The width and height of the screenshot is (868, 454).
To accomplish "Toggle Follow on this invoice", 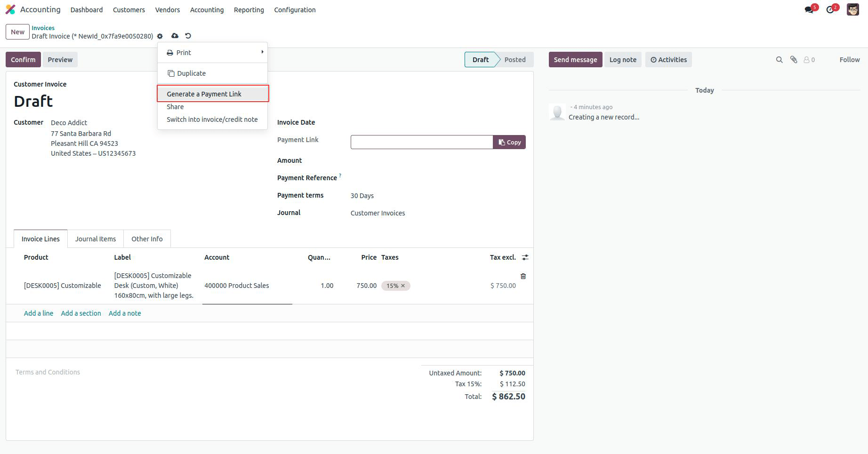I will click(x=849, y=59).
